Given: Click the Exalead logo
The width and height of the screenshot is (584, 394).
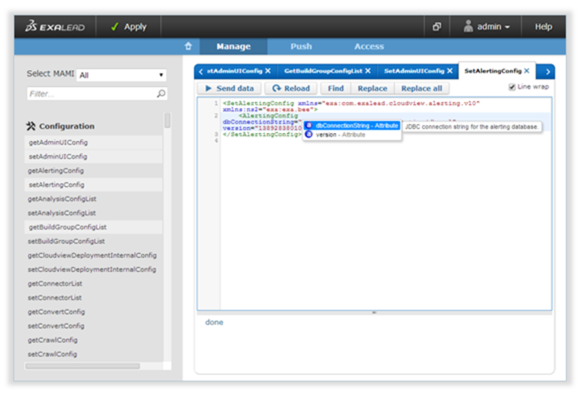Looking at the screenshot, I should (55, 27).
